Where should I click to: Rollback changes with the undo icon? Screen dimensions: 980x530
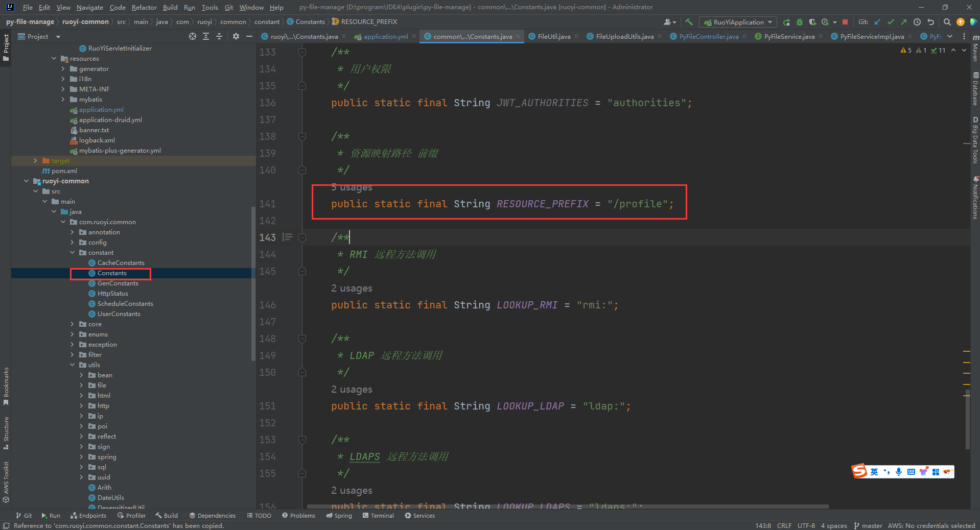tap(930, 22)
